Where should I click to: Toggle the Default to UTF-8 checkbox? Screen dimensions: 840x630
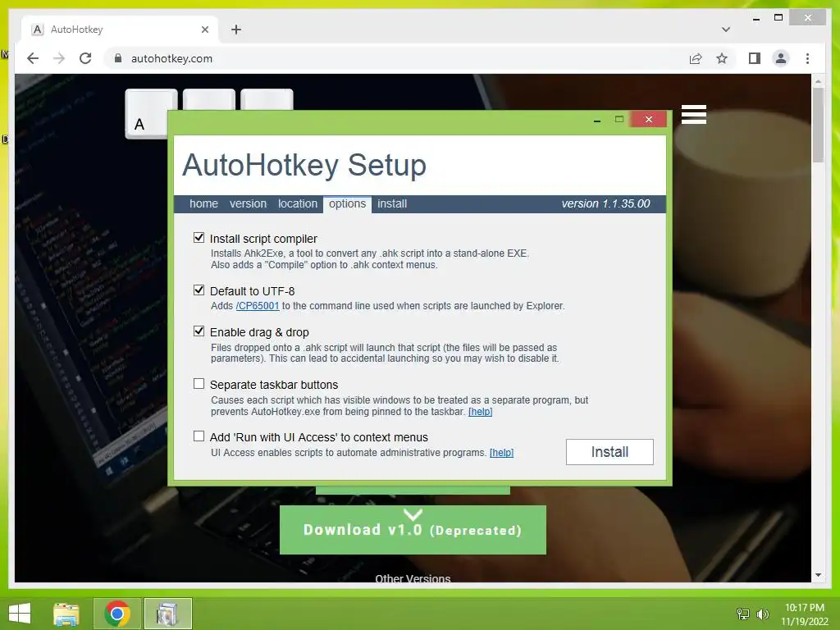pyautogui.click(x=199, y=290)
